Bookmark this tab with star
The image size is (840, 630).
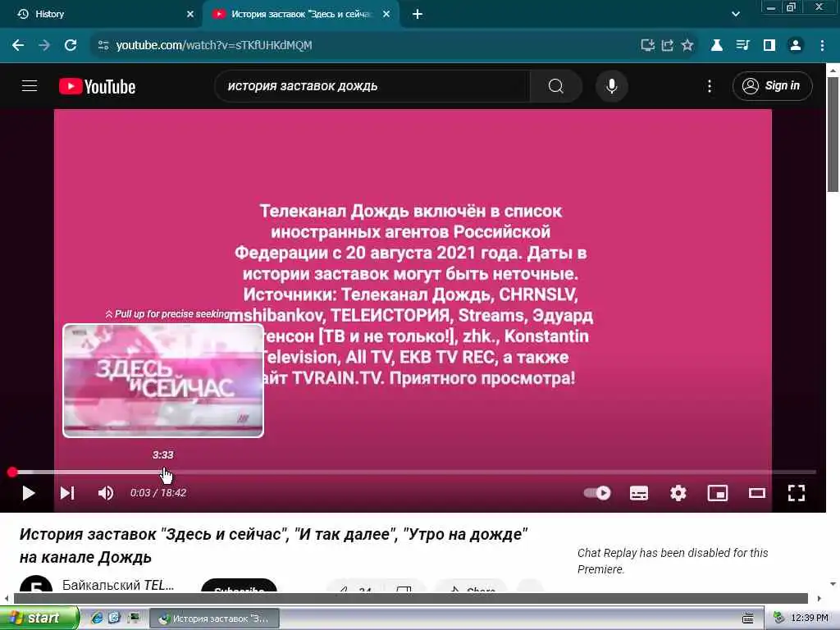tap(687, 45)
